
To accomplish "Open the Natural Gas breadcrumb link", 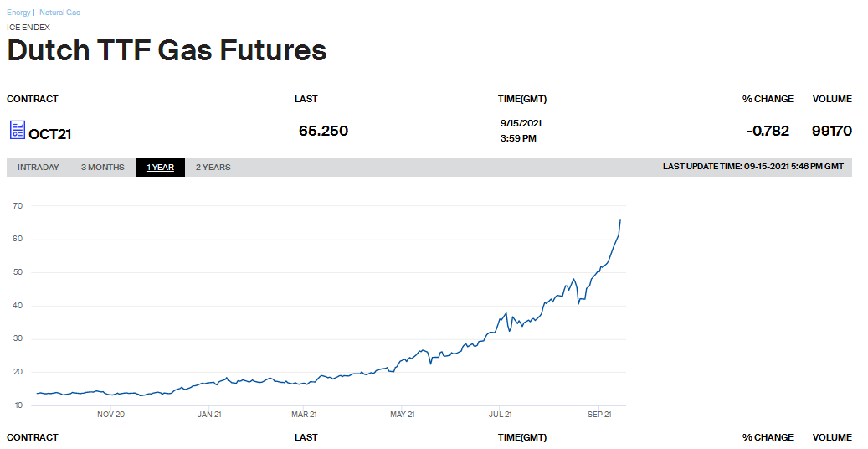I will (59, 13).
